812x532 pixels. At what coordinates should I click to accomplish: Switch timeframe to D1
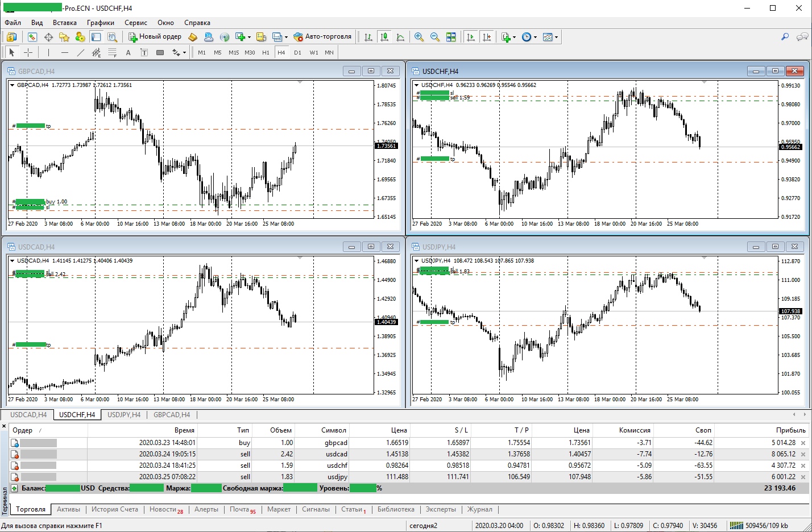(297, 52)
